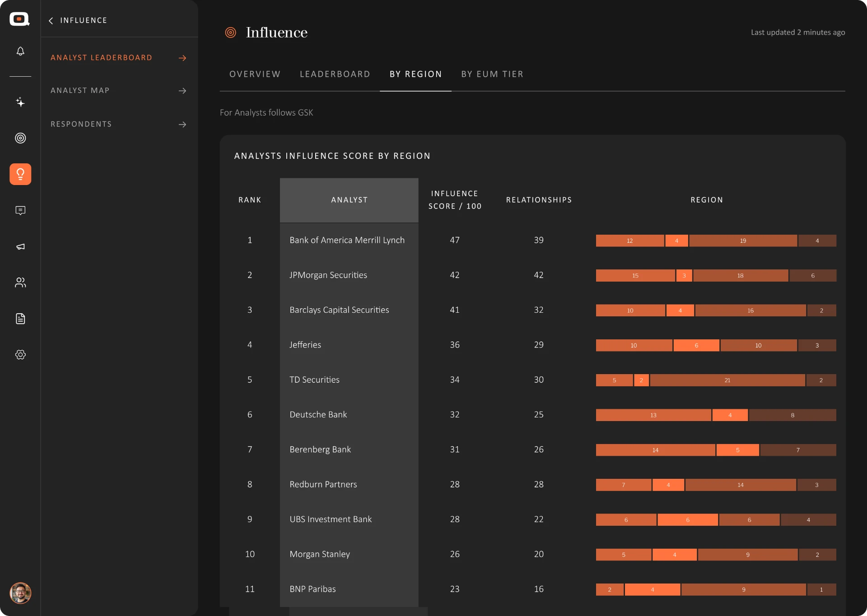The image size is (867, 616).
Task: Click segment 16 in Barclays region bar
Action: click(750, 310)
